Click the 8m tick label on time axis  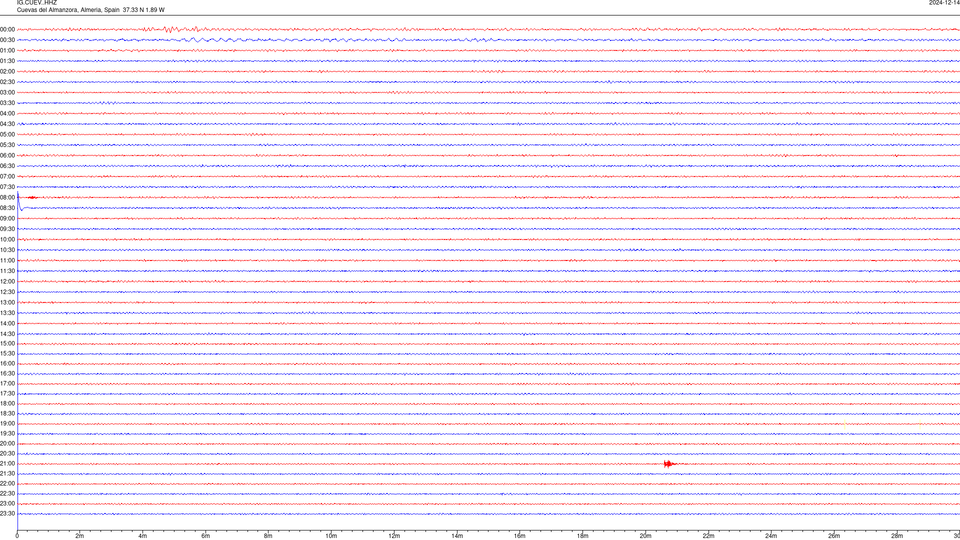pos(268,536)
